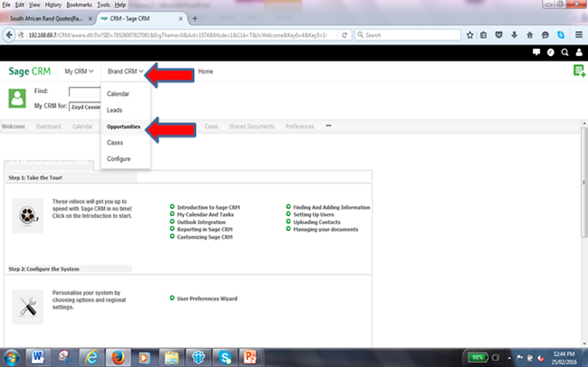Open the Firefox Bookmarks menu
The width and height of the screenshot is (588, 367).
[x=79, y=5]
